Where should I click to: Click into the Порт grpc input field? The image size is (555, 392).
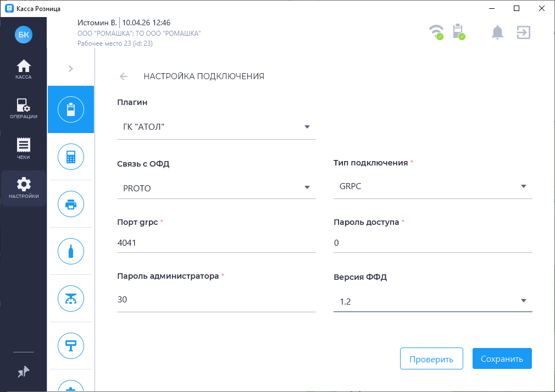217,242
